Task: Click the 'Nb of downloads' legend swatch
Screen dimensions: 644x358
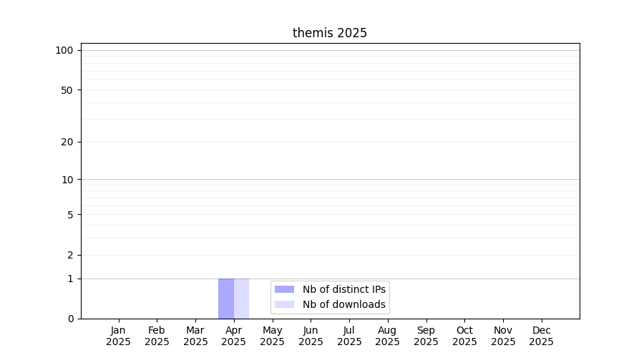Action: [284, 304]
